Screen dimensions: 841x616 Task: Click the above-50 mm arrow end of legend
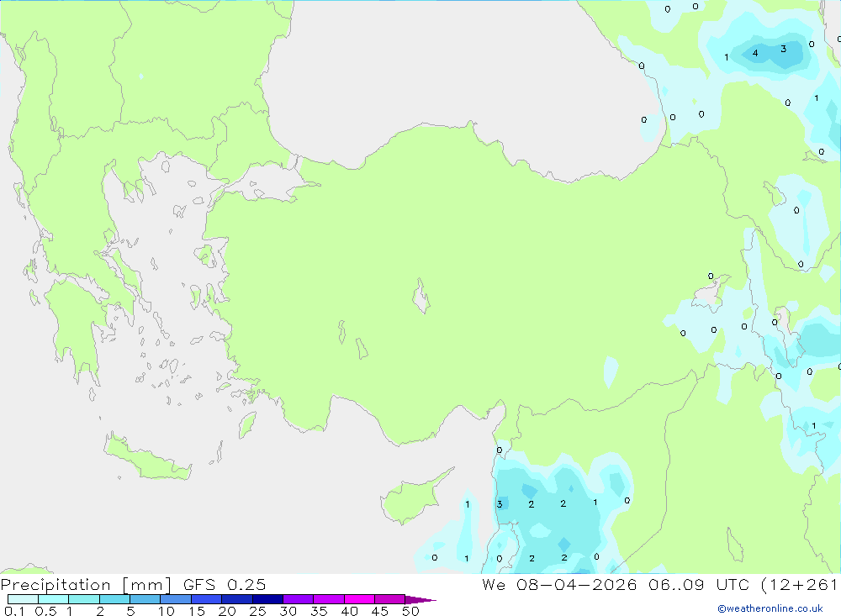click(x=420, y=599)
